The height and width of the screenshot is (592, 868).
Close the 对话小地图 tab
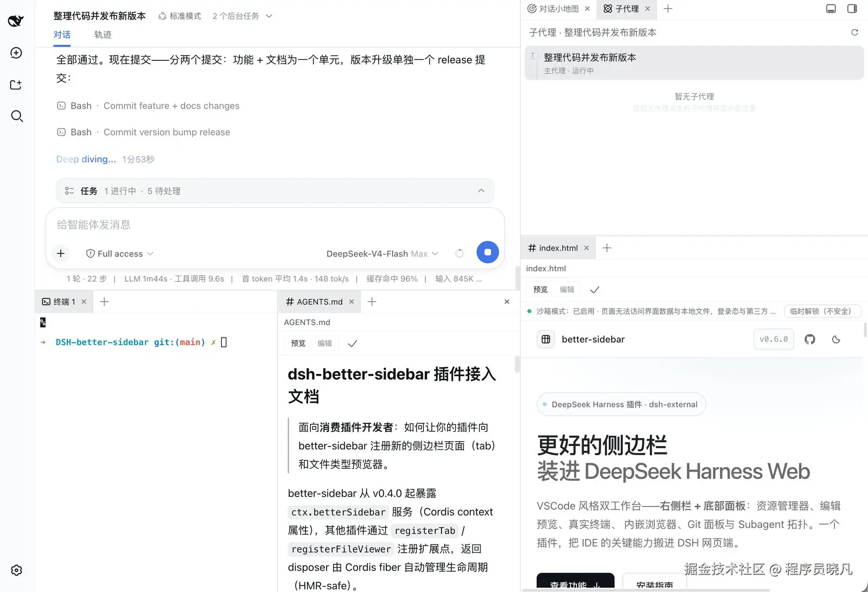588,9
